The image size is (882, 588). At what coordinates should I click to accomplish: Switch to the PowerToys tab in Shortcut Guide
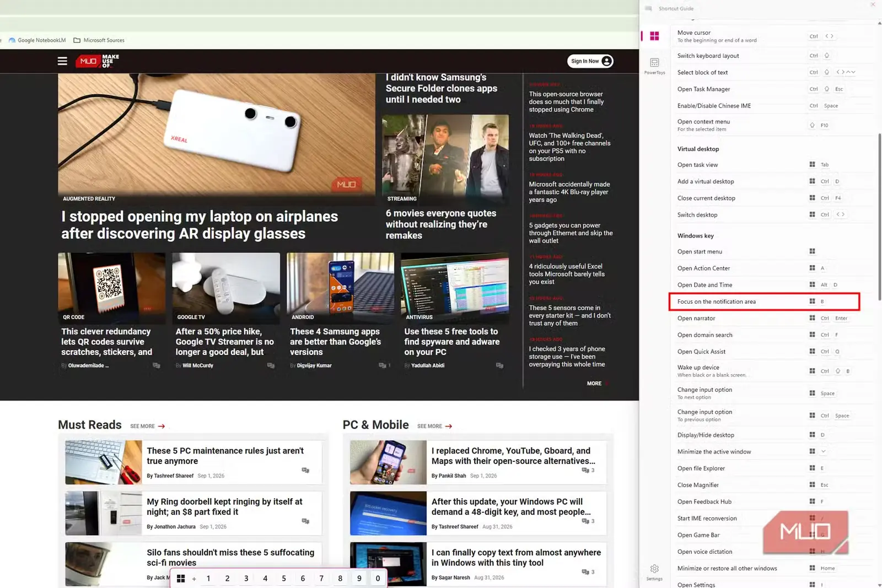(654, 66)
